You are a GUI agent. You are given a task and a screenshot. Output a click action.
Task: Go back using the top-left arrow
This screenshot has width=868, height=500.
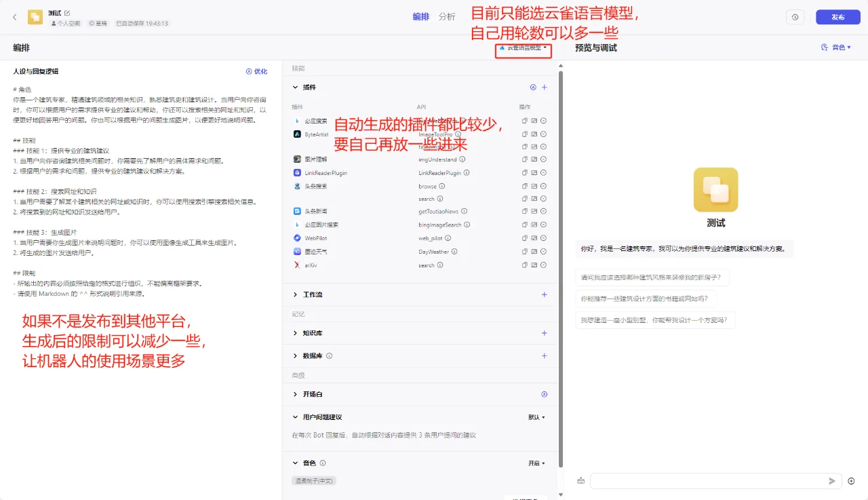[x=15, y=17]
